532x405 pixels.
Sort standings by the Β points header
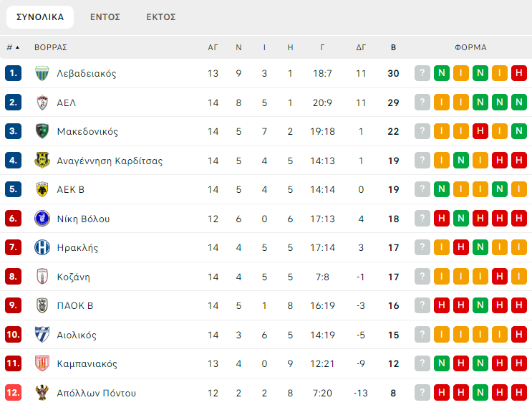coord(393,47)
